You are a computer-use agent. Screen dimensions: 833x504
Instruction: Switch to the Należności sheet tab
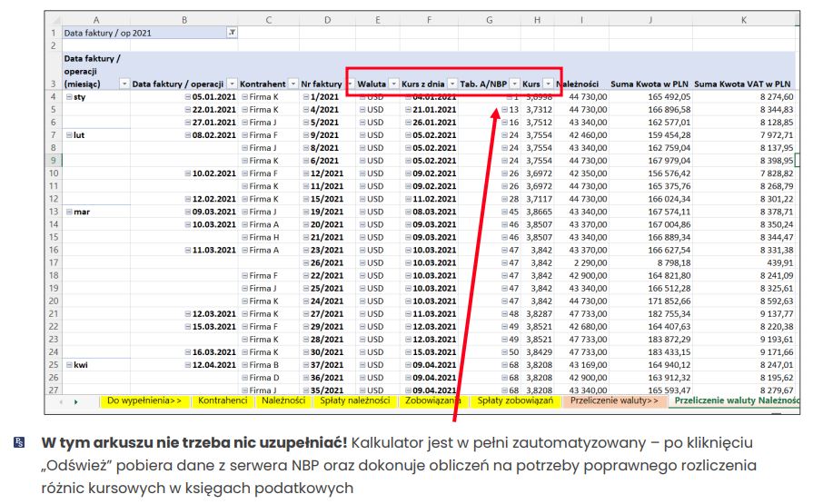(x=283, y=400)
